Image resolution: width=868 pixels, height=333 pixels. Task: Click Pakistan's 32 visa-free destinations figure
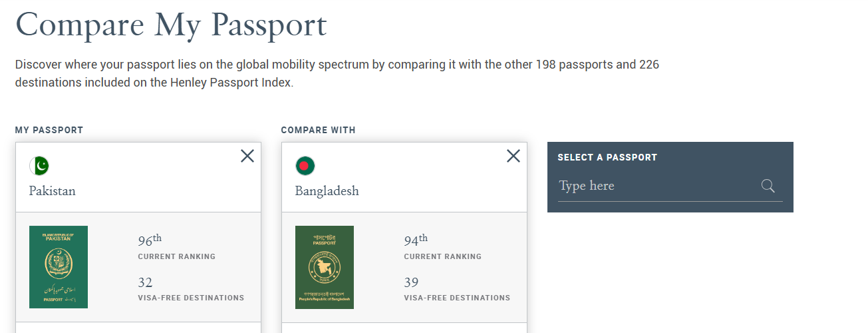tap(146, 282)
